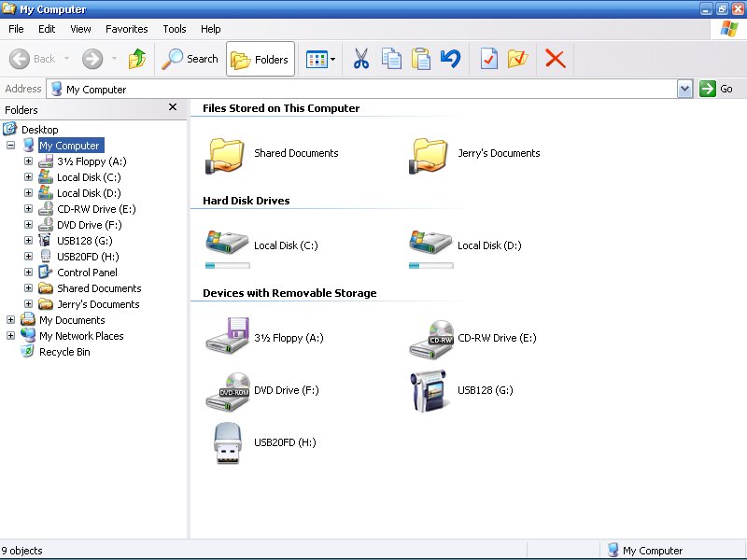The image size is (747, 560).
Task: Collapse the My Computer tree node
Action: [11, 146]
